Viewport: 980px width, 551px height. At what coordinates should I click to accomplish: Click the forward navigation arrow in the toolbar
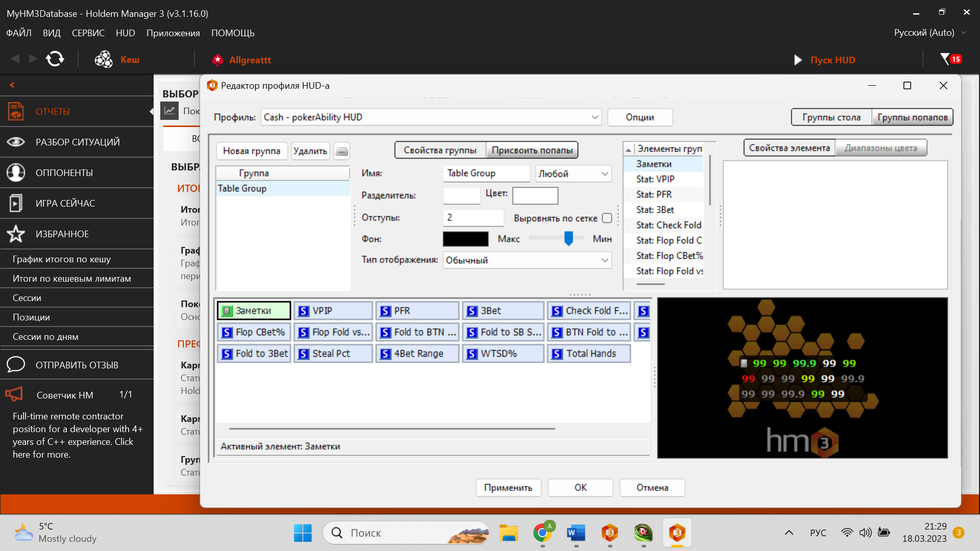(33, 59)
